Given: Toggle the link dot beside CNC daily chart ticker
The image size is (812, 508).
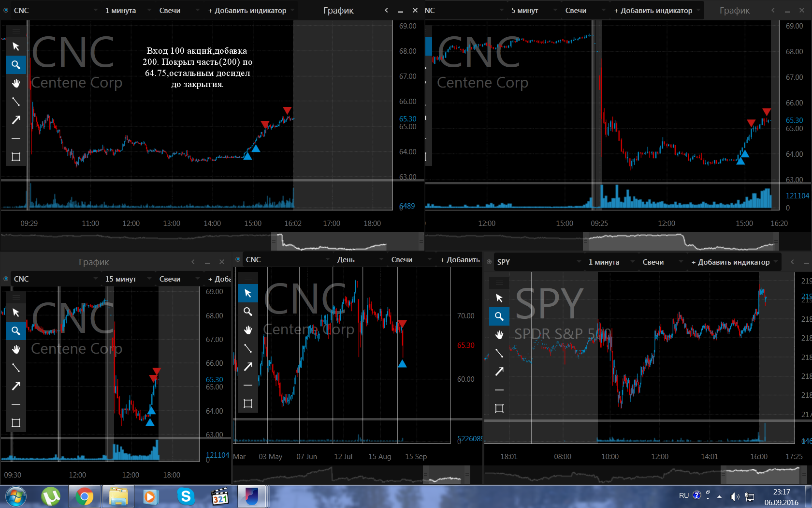Looking at the screenshot, I should 238,259.
